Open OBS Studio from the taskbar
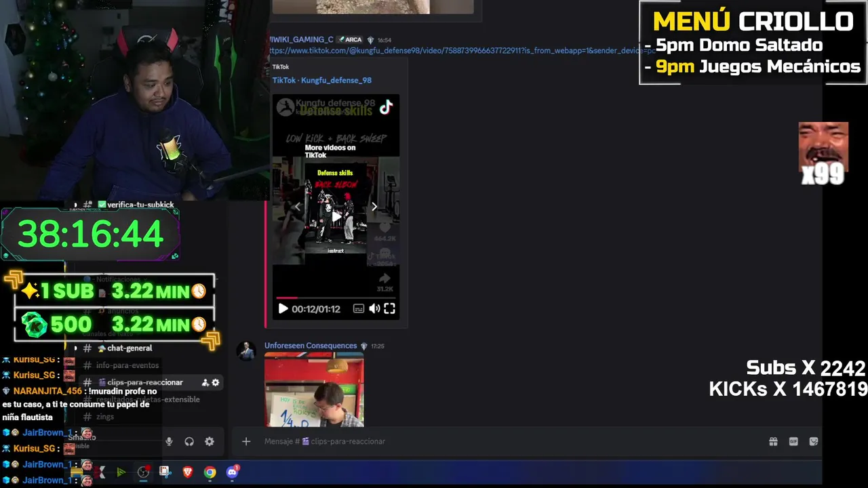The width and height of the screenshot is (868, 488). point(143,472)
